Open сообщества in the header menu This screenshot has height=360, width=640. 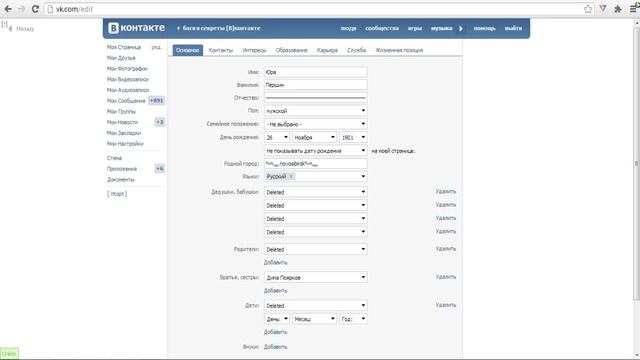pos(382,28)
